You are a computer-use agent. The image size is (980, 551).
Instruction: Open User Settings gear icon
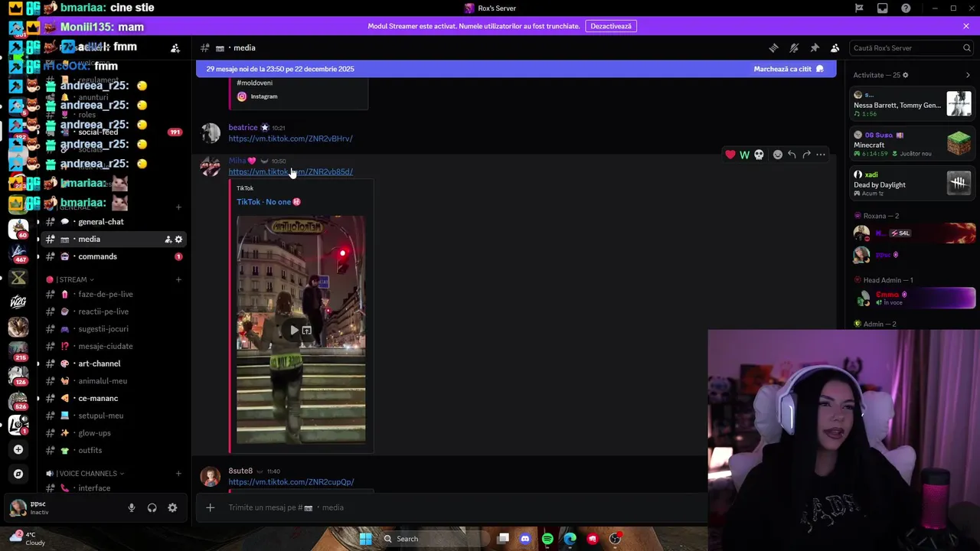[172, 507]
